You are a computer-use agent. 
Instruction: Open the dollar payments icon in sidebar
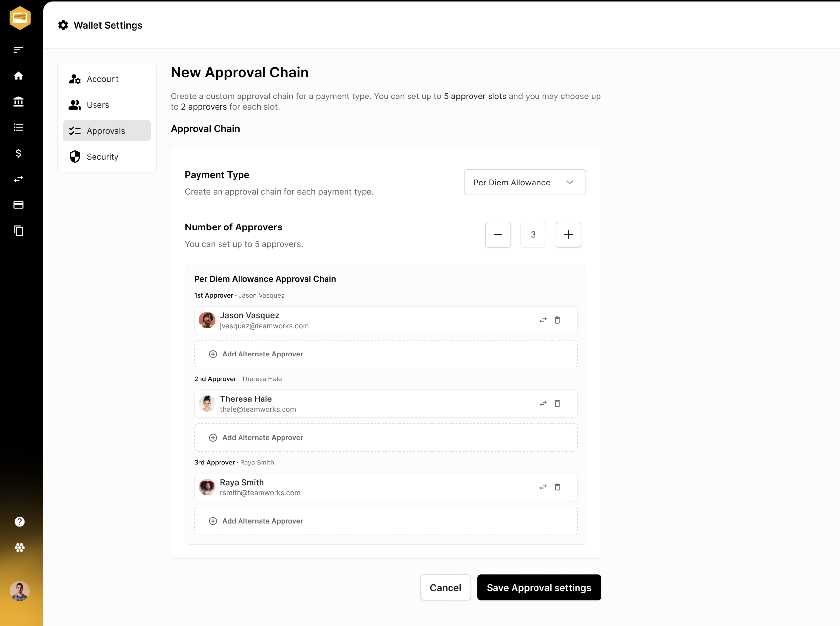click(19, 153)
